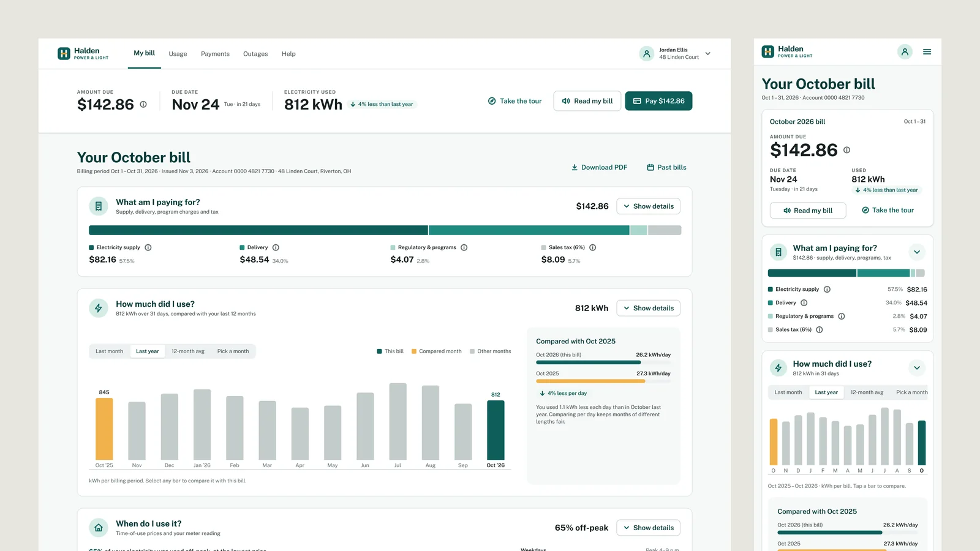This screenshot has width=980, height=551.
Task: Click info icon beside Regulatory & programs in mobile panel
Action: (842, 317)
